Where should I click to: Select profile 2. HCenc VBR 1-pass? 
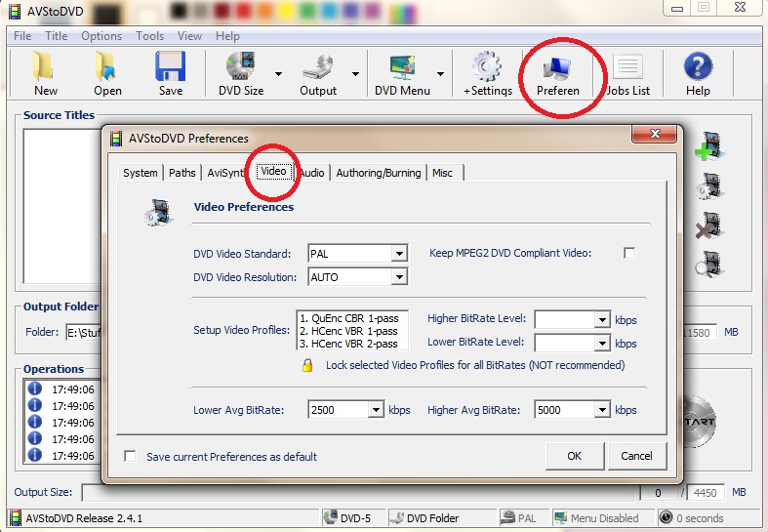click(348, 331)
